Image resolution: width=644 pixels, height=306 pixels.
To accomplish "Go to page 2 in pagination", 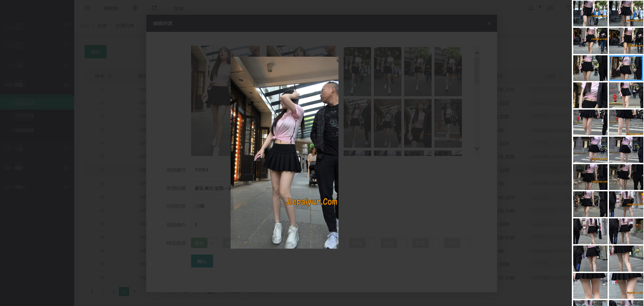I will [x=114, y=291].
